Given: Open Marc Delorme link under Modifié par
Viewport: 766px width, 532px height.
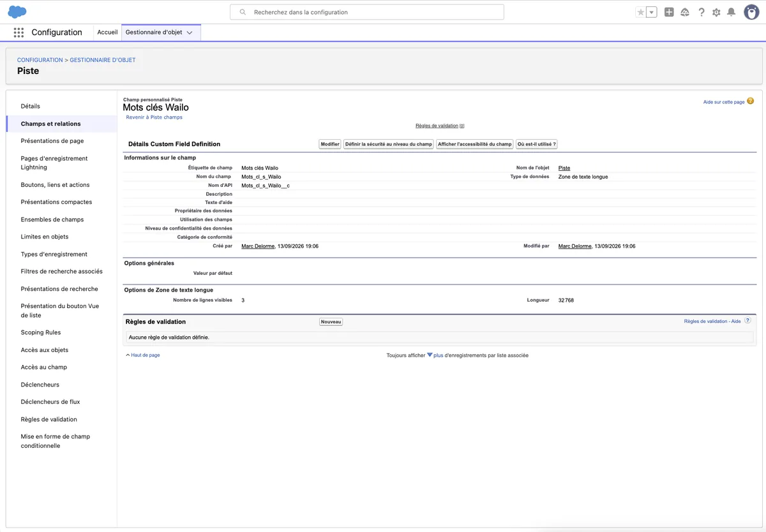Looking at the screenshot, I should point(575,246).
